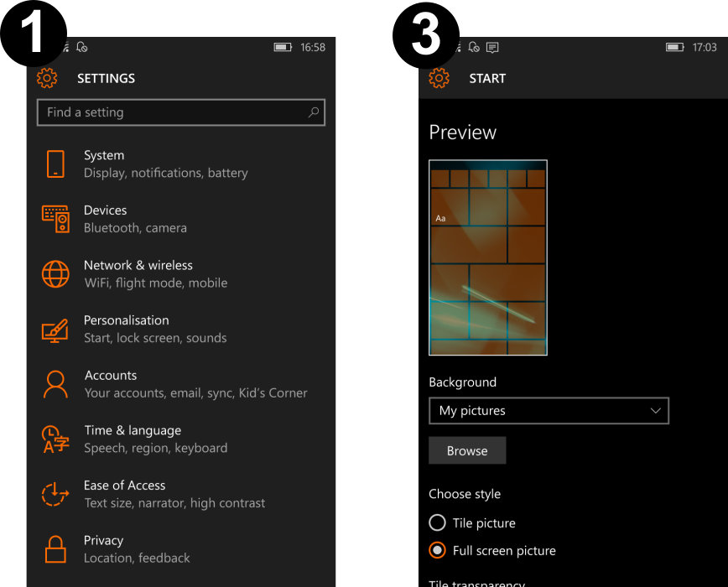Open System settings entry
The height and width of the screenshot is (587, 728).
point(181,164)
